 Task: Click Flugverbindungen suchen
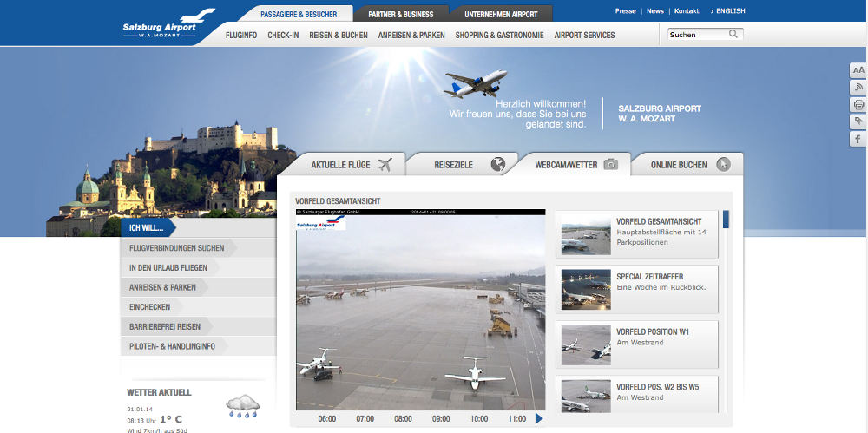click(x=178, y=248)
